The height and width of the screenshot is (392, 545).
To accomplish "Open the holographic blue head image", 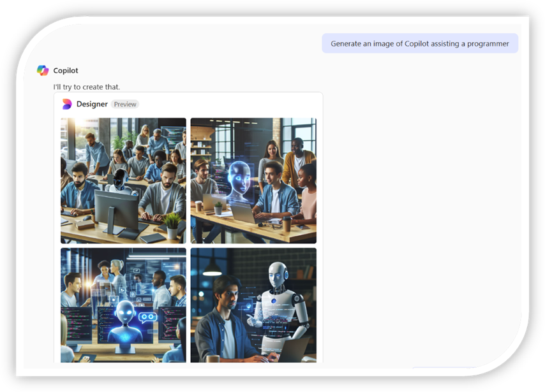I will [x=253, y=180].
